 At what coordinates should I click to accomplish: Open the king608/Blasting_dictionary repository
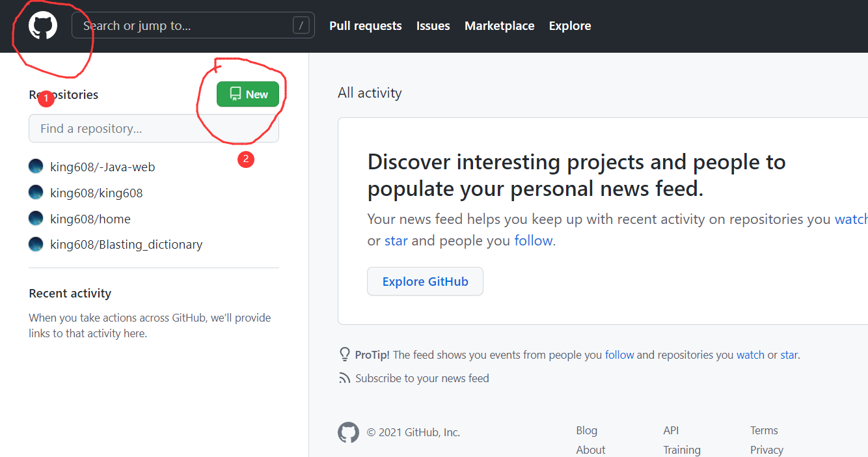click(x=126, y=244)
